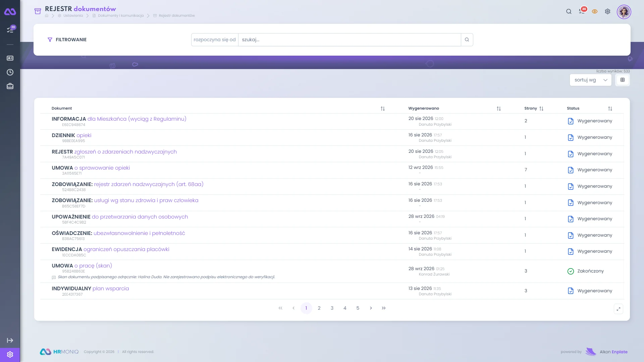Open INFORMACJA dla Mieszkańca document
644x362 pixels.
pyautogui.click(x=119, y=119)
